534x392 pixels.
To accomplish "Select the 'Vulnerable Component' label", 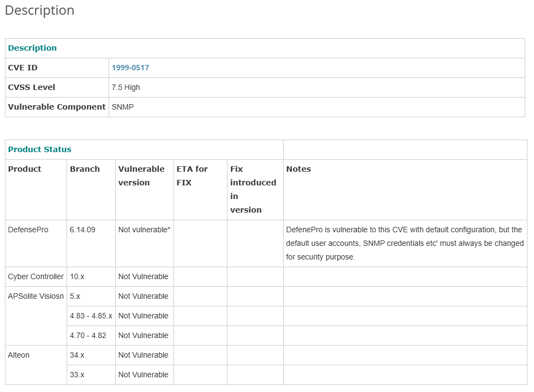I will [x=57, y=107].
